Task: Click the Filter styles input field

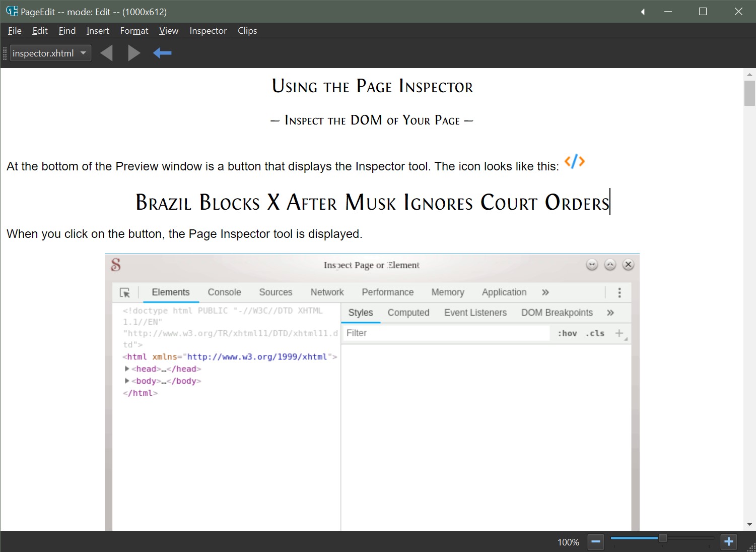Action: click(446, 333)
